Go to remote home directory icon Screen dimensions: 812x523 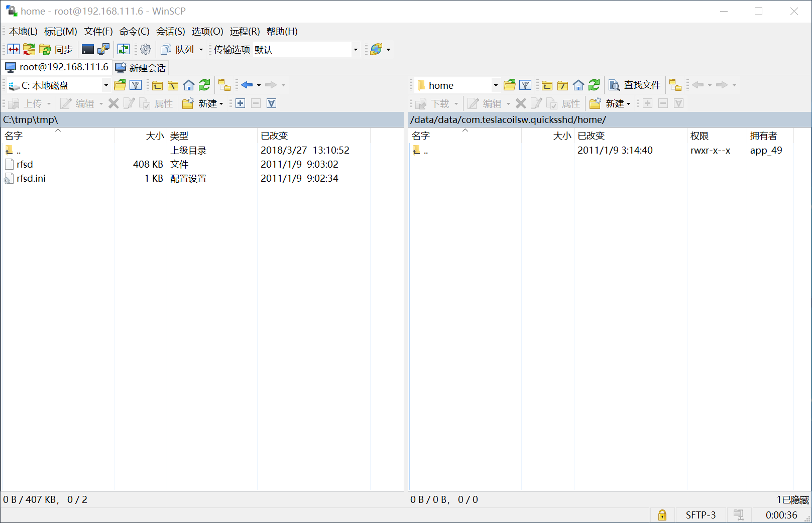coord(578,85)
